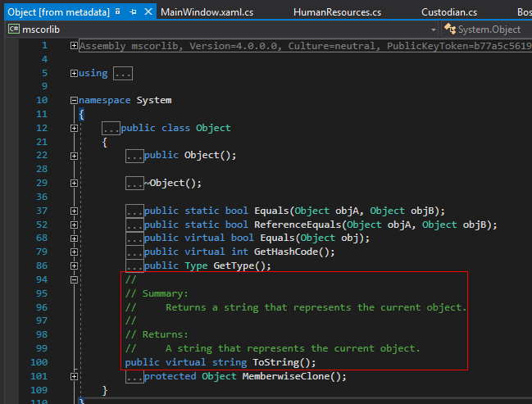Screen dimensions: 532x404
Task: Switch to the HumanResources.cs tab
Action: coord(337,12)
